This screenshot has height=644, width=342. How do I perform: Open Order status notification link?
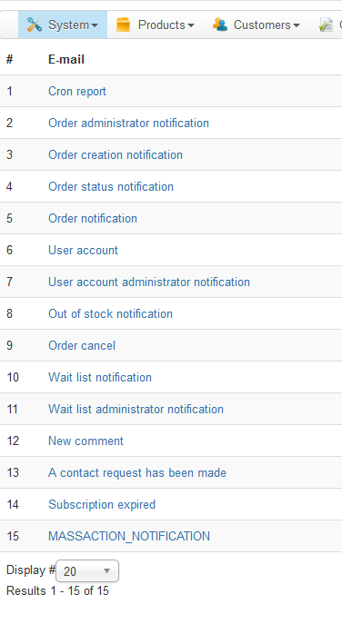tap(111, 186)
